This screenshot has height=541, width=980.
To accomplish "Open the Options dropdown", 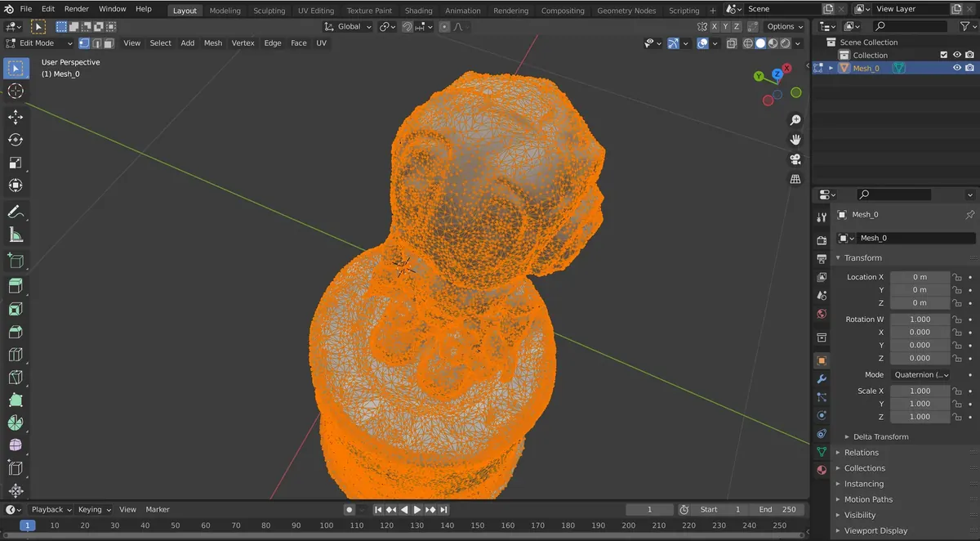I will coord(786,26).
